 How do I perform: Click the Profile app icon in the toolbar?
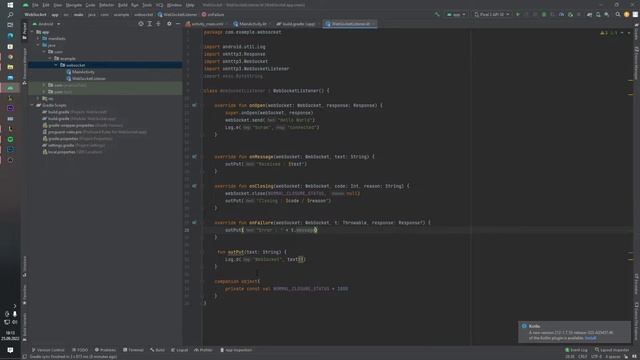coord(561,14)
